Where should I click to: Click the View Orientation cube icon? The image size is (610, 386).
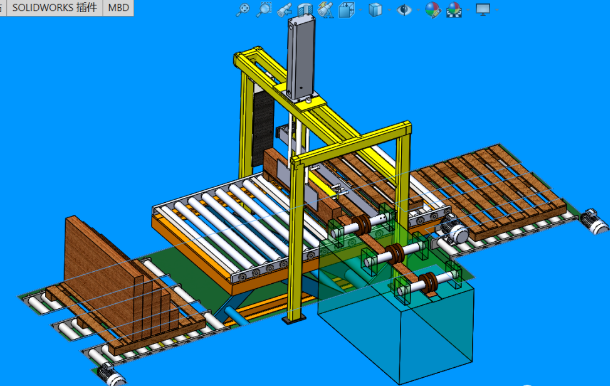point(346,10)
